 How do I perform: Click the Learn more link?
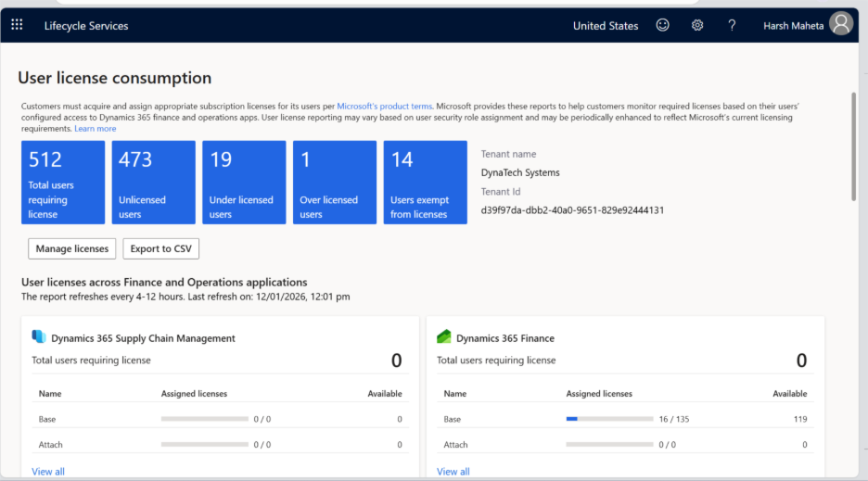tap(96, 129)
